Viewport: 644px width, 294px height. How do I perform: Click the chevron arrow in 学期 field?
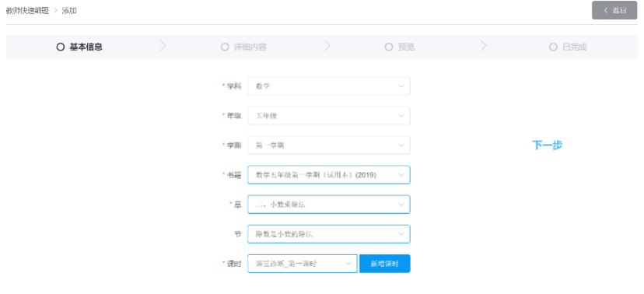401,145
